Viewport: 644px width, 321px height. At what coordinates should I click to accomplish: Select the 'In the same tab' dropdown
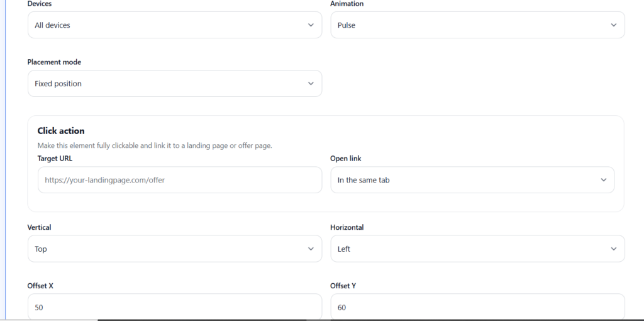click(465, 180)
